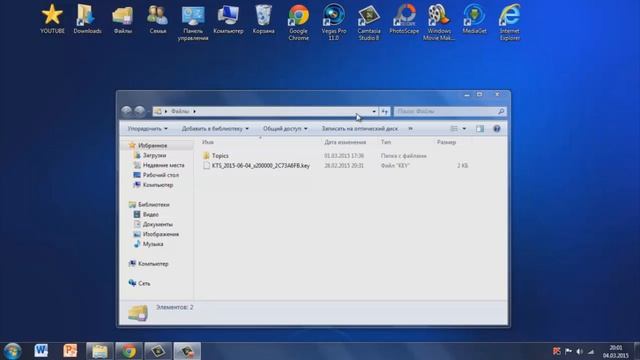The image size is (640, 360).
Task: Open the Семья desktop shortcut
Action: 158,18
